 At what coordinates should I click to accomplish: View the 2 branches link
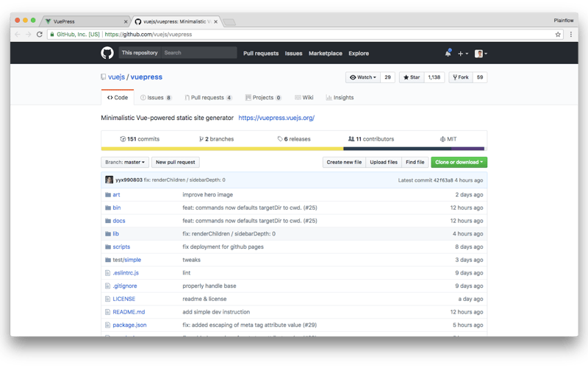[216, 139]
